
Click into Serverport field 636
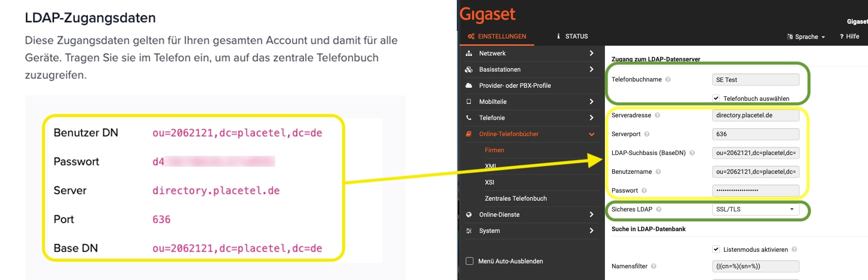point(756,134)
